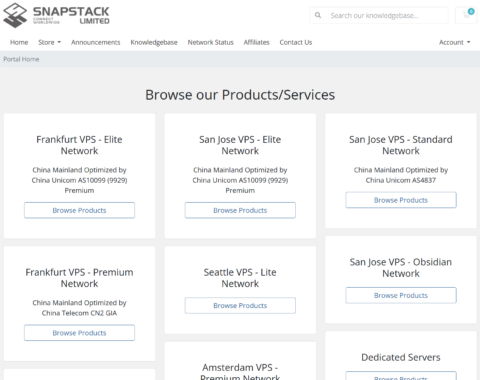This screenshot has width=480, height=380.
Task: Click the Browse our Products/Services heading
Action: coord(240,95)
